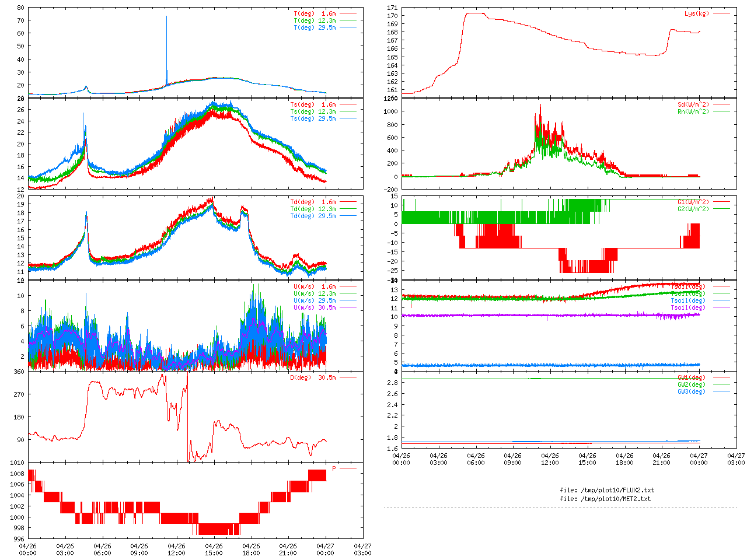Click the blue T(deg) 29.5m legend label
Viewport: 747px width, 560px height.
315,27
